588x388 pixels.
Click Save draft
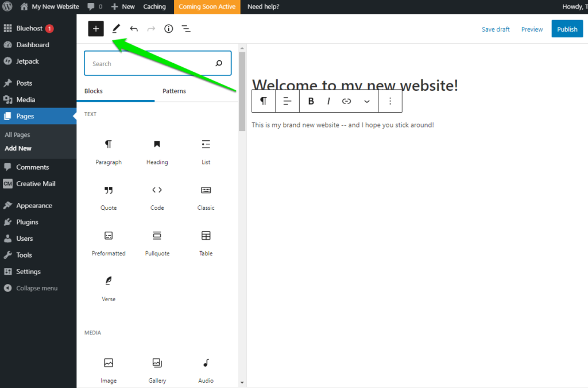(x=496, y=29)
